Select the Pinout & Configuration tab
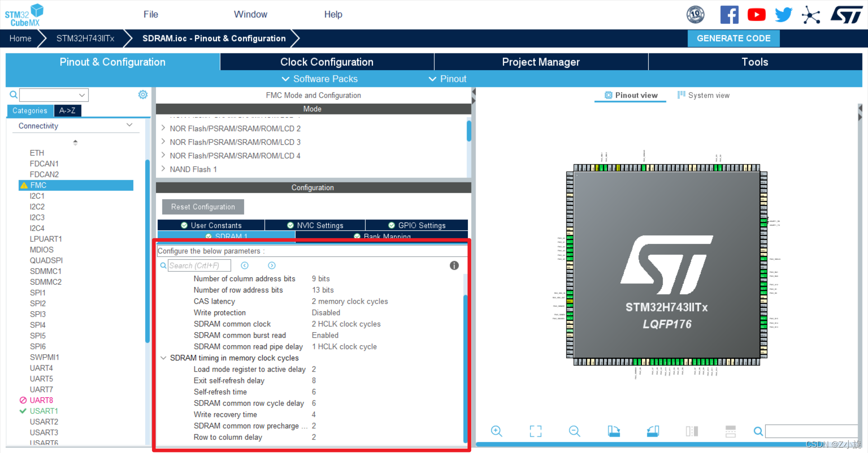868x453 pixels. (113, 62)
